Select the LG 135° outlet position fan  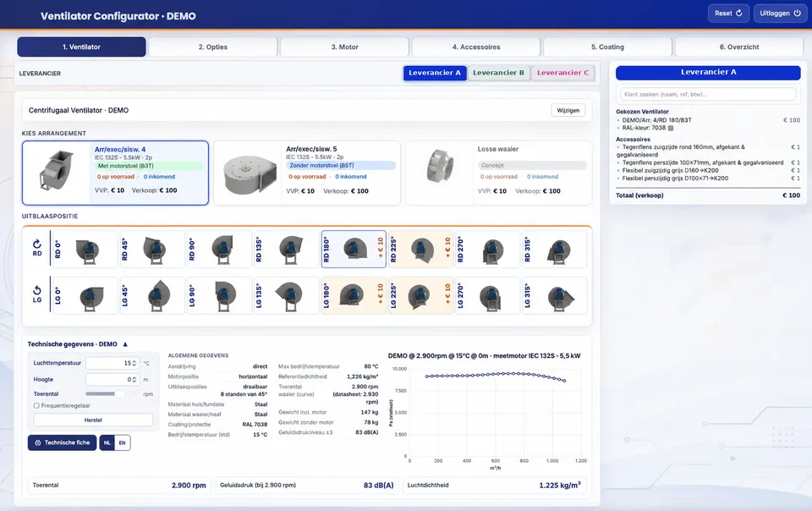coord(287,295)
